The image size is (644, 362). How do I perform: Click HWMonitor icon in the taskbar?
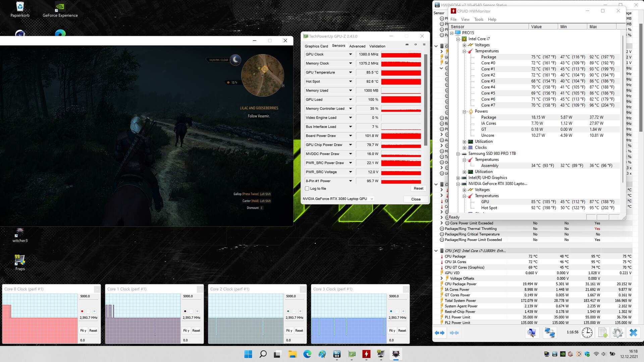(x=366, y=354)
